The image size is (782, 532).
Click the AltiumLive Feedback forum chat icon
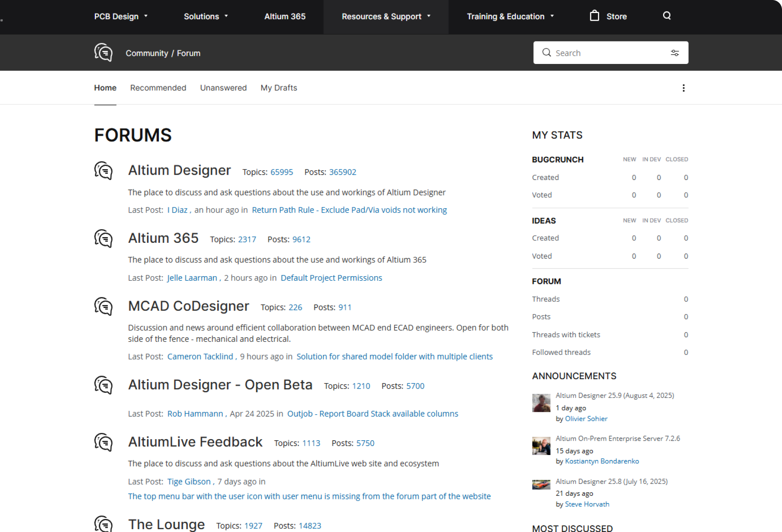click(x=103, y=442)
